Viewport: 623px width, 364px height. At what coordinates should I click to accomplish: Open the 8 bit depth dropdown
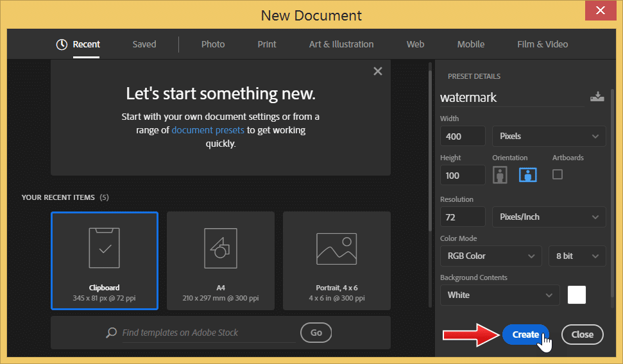[x=577, y=256]
